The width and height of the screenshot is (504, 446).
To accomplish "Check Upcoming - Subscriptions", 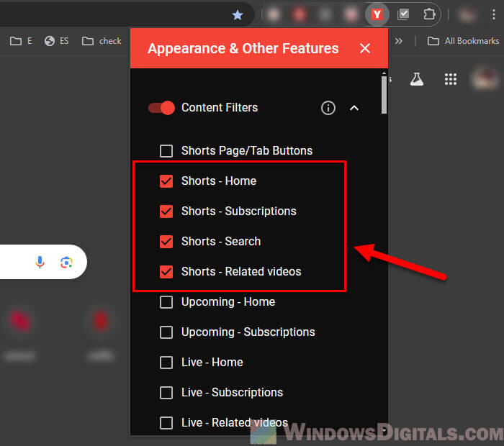I will click(x=166, y=332).
